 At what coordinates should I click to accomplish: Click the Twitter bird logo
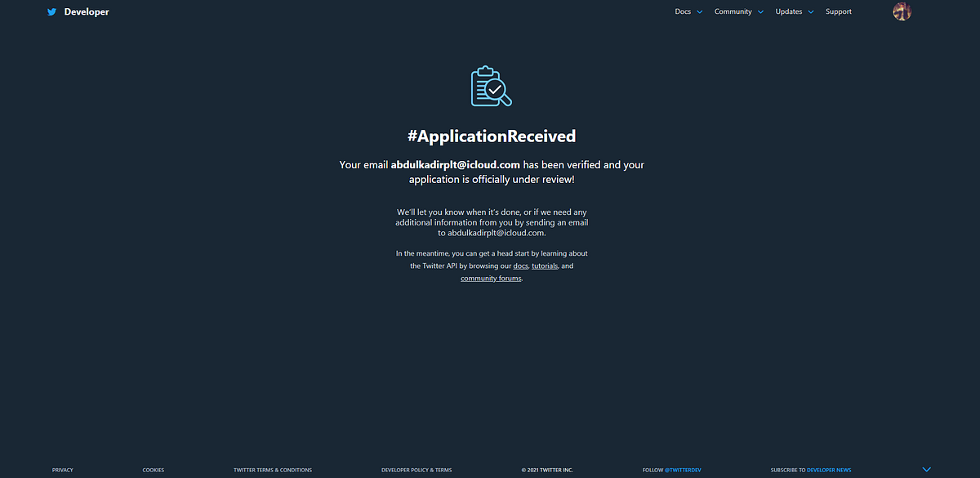click(x=51, y=11)
